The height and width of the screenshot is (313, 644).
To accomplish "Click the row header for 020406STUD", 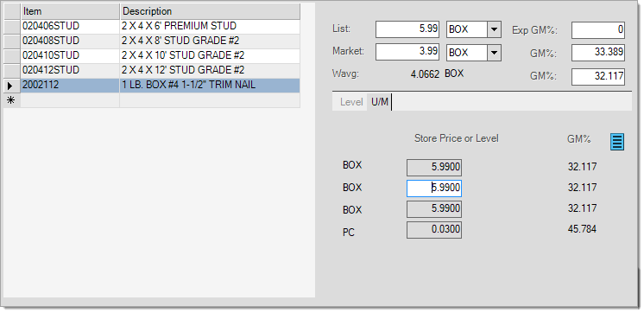I will [x=11, y=26].
